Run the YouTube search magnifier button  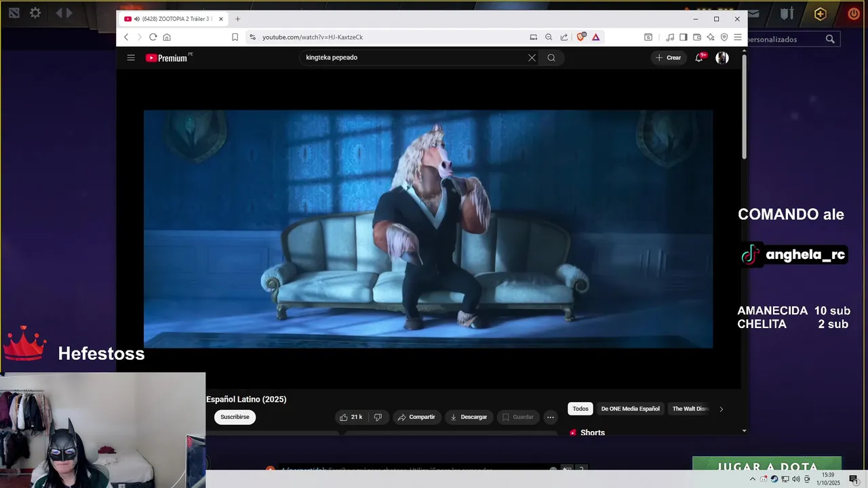tap(551, 58)
